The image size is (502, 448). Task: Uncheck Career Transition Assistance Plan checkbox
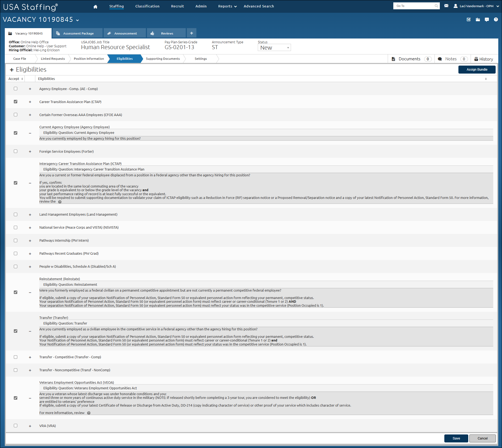(x=16, y=102)
